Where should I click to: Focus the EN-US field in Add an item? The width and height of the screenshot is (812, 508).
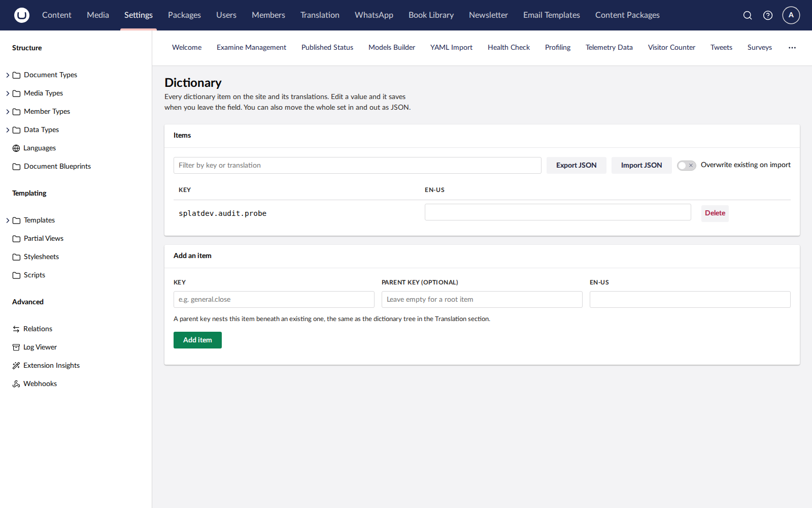[x=690, y=300]
